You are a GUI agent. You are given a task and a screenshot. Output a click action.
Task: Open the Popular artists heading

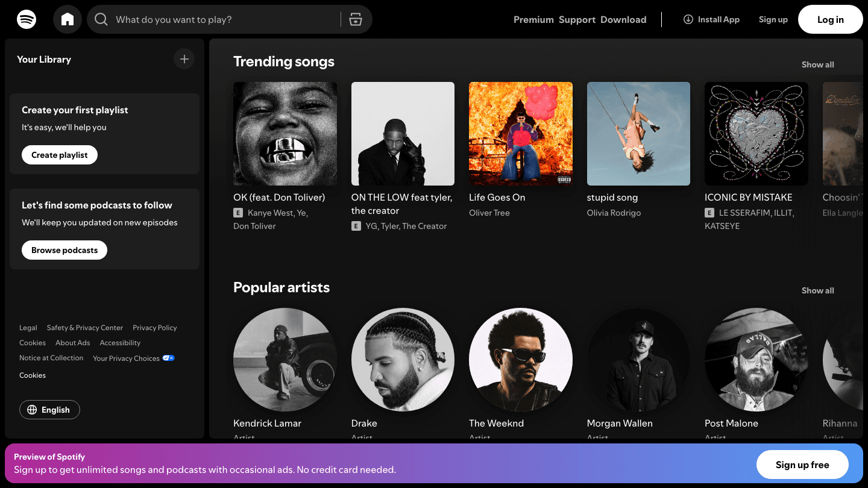coord(281,287)
